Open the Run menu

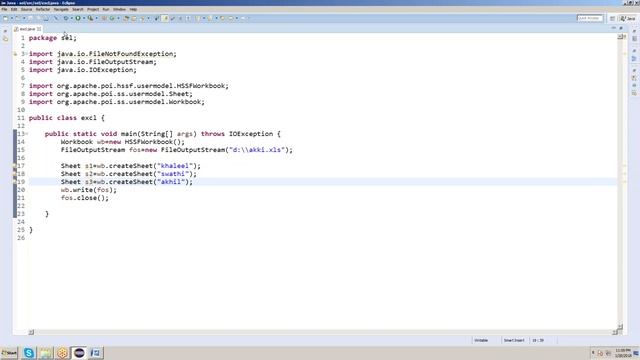tap(106, 9)
